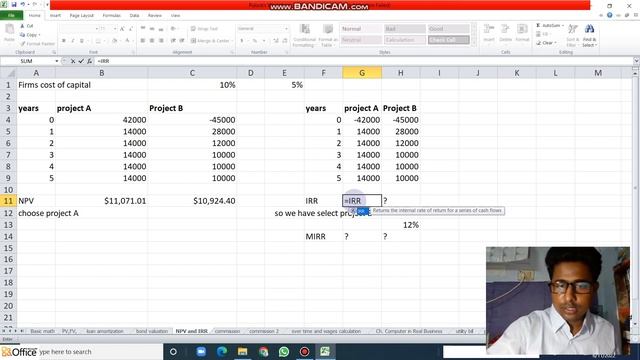Toggle Bold formatting
This screenshot has height=360, width=640.
coord(64,41)
